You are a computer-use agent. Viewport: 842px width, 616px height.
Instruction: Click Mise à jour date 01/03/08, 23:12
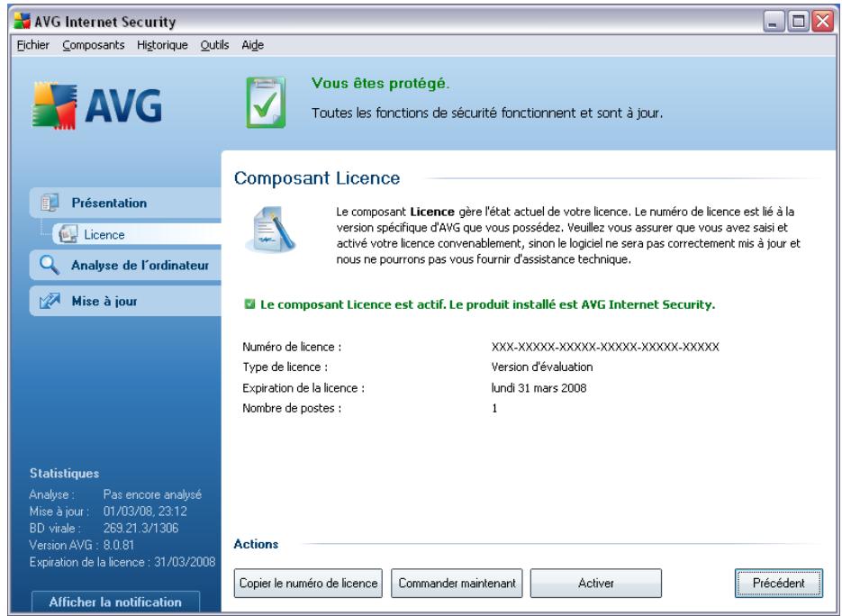tap(145, 512)
